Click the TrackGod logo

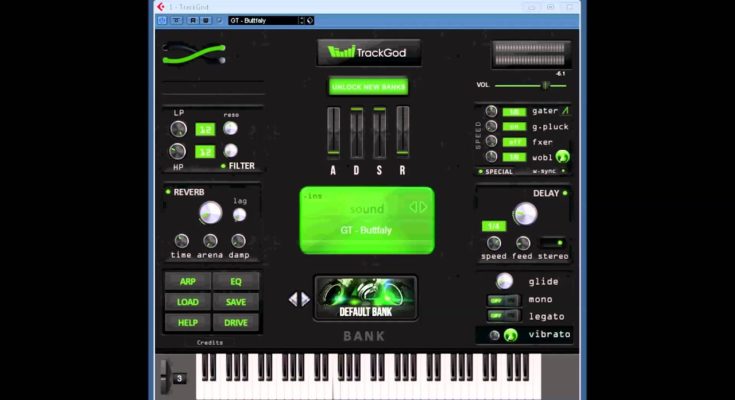pyautogui.click(x=368, y=52)
